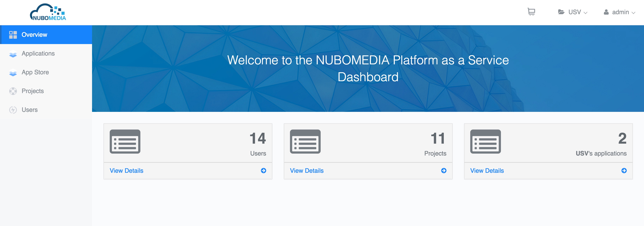Click the 11 projects count
The width and height of the screenshot is (644, 226).
tap(438, 138)
